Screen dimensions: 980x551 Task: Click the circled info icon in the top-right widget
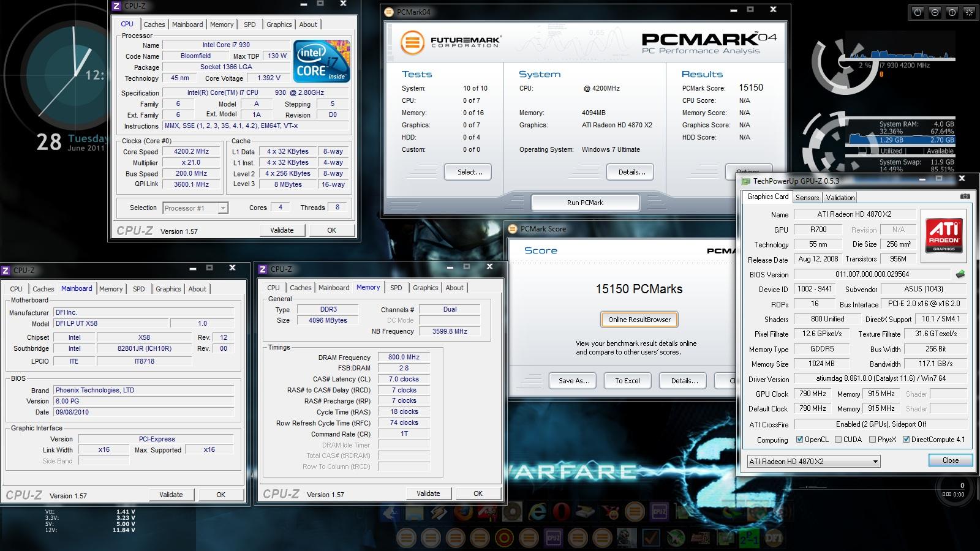(951, 12)
